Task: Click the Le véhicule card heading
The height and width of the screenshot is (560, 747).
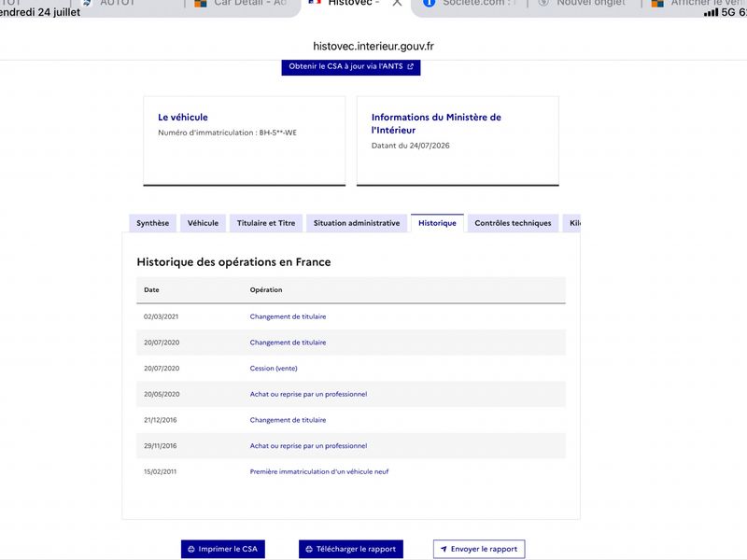Action: [x=183, y=118]
